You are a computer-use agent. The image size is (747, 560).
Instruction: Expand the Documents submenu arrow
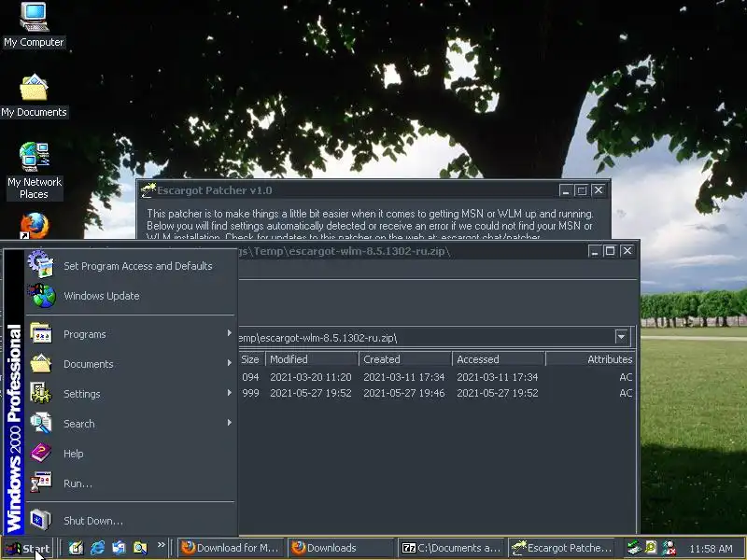(229, 363)
